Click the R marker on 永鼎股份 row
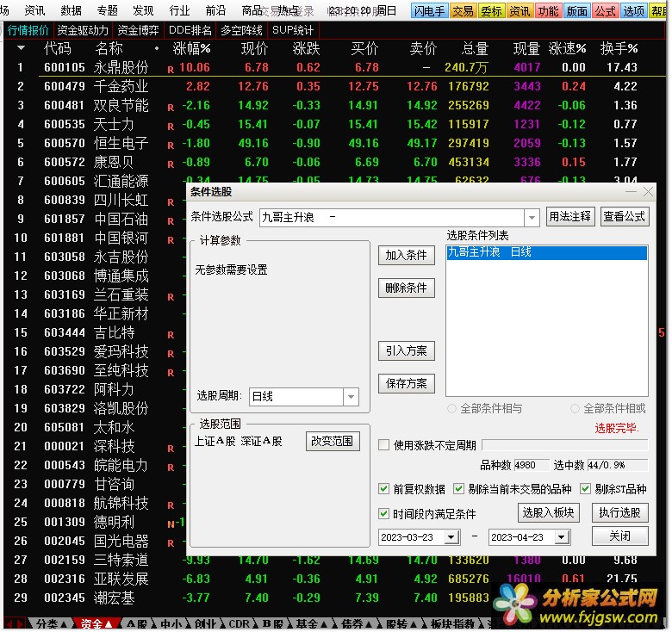 (171, 70)
